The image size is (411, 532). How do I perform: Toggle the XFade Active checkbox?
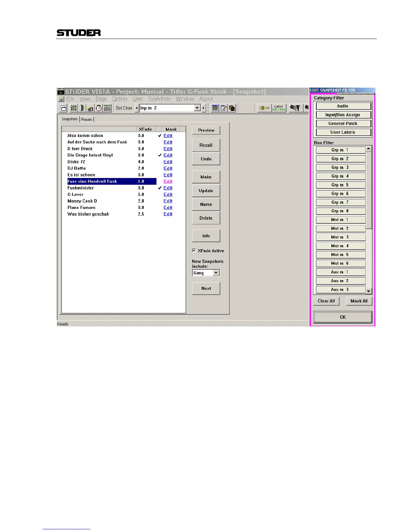[x=194, y=251]
